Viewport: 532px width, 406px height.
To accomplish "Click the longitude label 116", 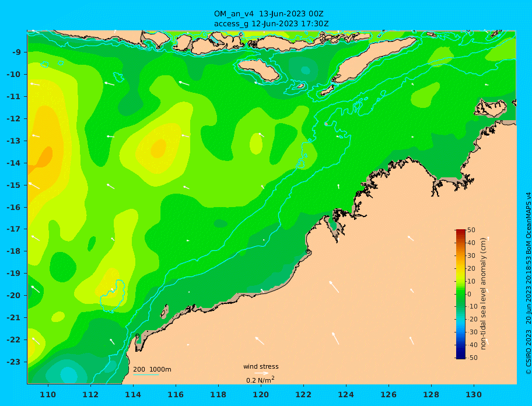I will 176,395.
